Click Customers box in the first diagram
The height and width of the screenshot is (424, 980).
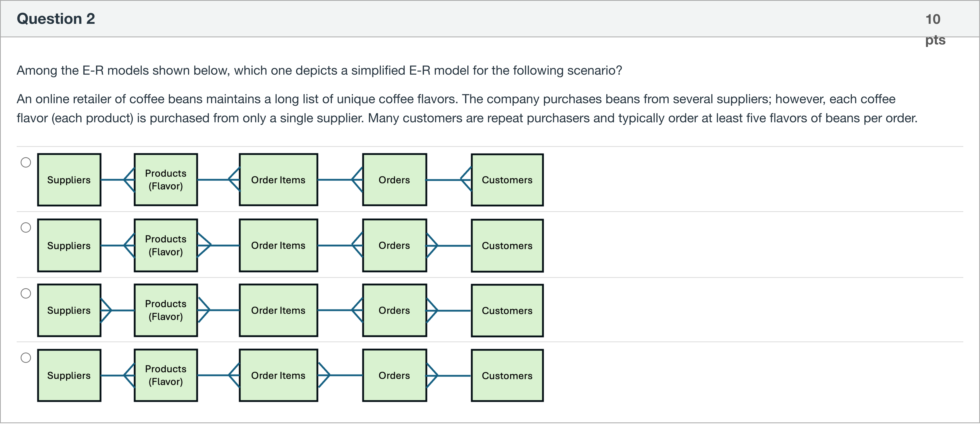[x=507, y=180]
